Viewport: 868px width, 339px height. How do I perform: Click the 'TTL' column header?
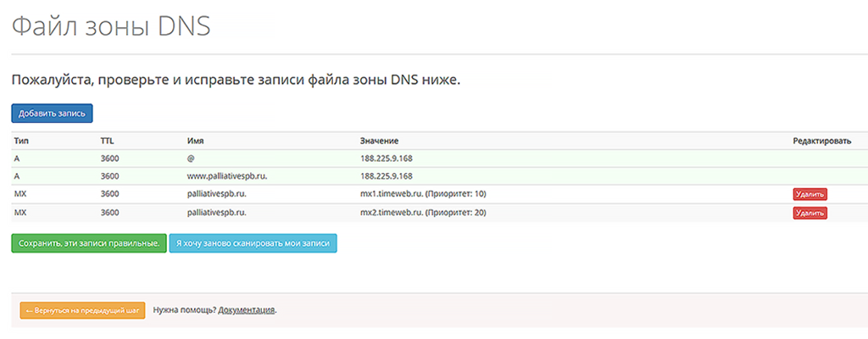click(108, 141)
